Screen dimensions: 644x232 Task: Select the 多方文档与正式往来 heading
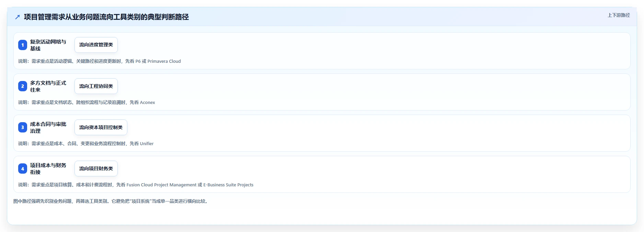coord(48,86)
